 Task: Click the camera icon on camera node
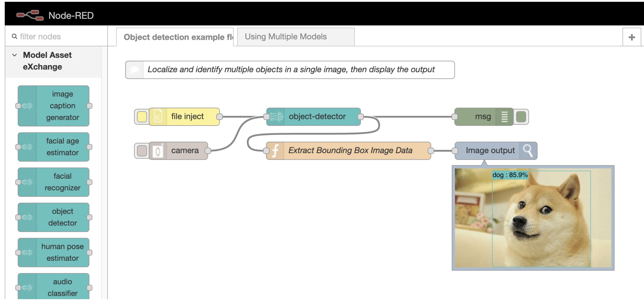click(158, 151)
